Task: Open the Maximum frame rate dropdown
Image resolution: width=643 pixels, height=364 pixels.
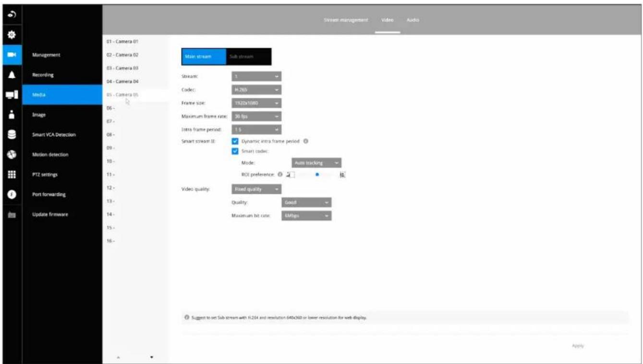Action: (256, 116)
